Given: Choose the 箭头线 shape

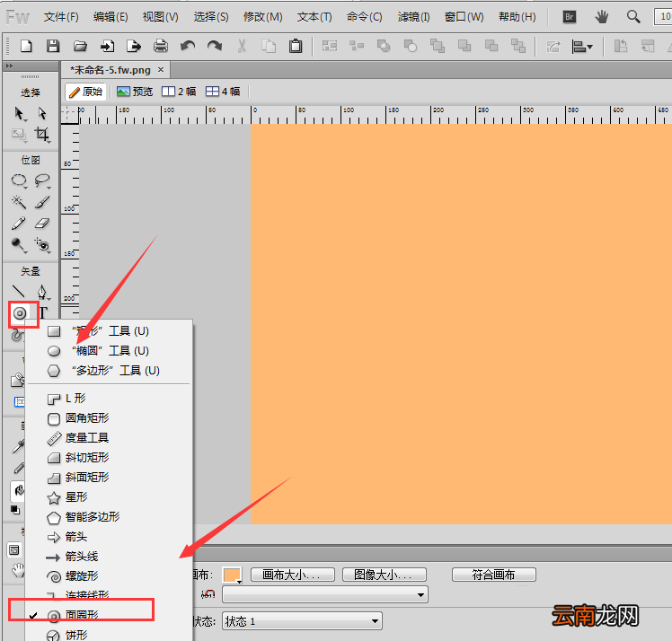Looking at the screenshot, I should [x=109, y=557].
